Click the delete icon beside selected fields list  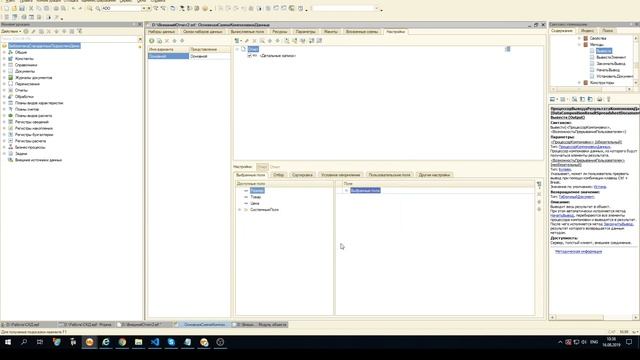pyautogui.click(x=539, y=194)
